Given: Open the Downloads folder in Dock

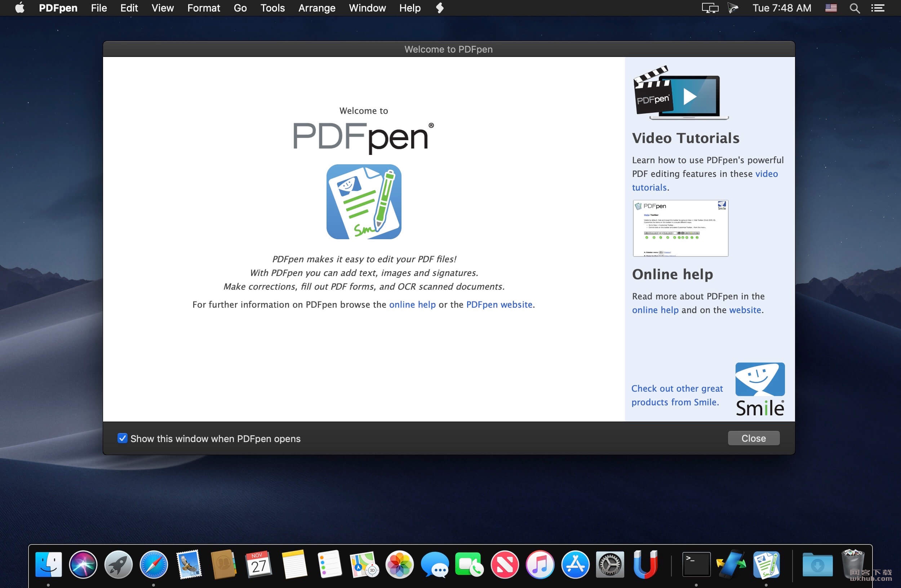Looking at the screenshot, I should [818, 565].
